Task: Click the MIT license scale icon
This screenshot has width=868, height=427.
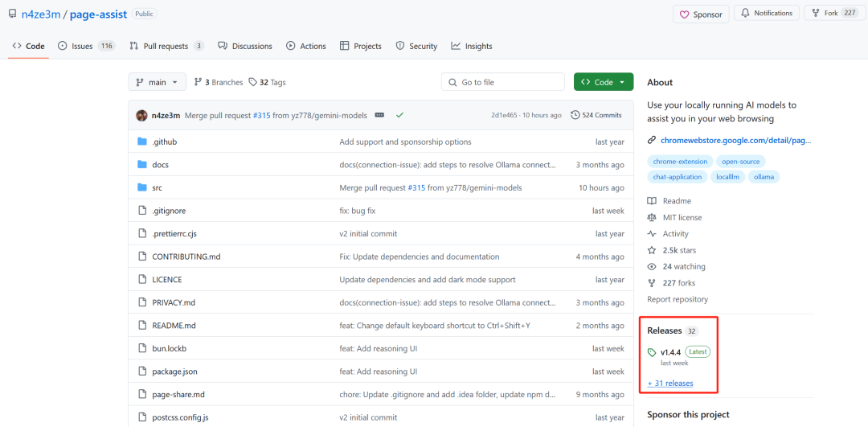Action: (652, 218)
